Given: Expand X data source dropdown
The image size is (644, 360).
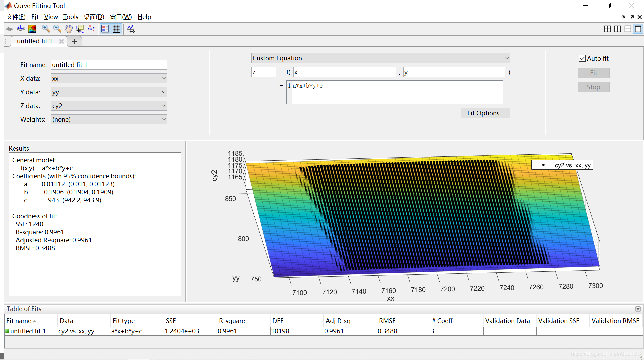Looking at the screenshot, I should tap(164, 78).
